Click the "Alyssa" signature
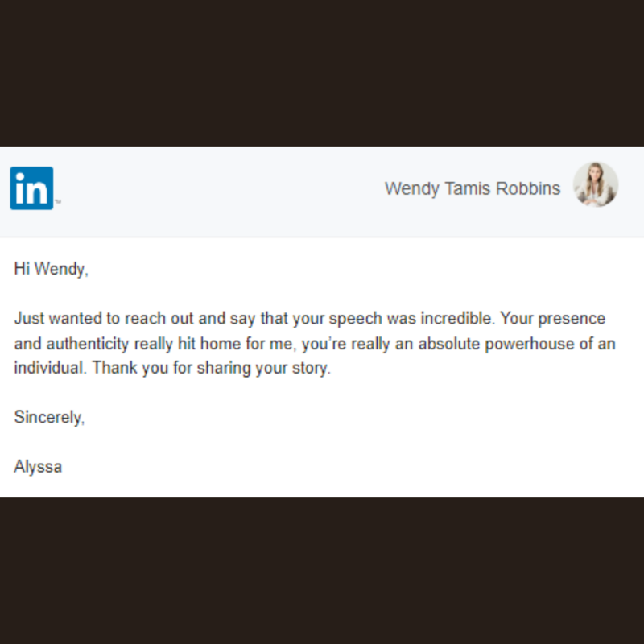644x644 pixels. (x=38, y=467)
